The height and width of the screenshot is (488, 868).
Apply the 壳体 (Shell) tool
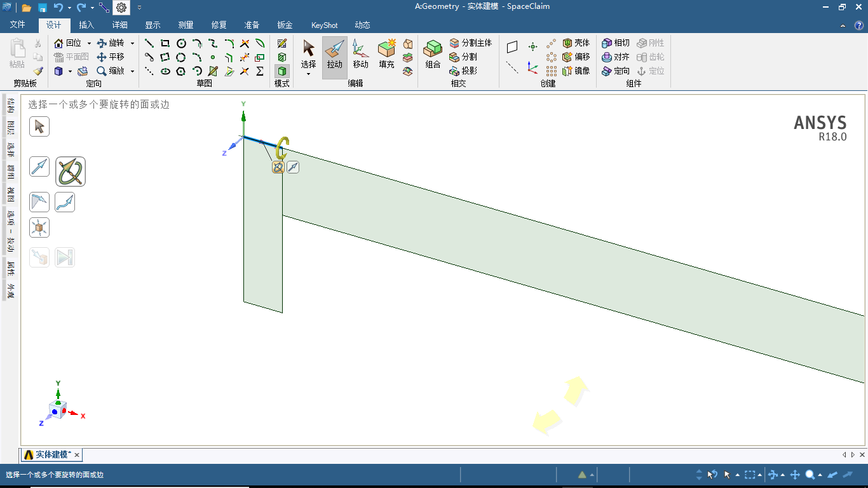[576, 43]
